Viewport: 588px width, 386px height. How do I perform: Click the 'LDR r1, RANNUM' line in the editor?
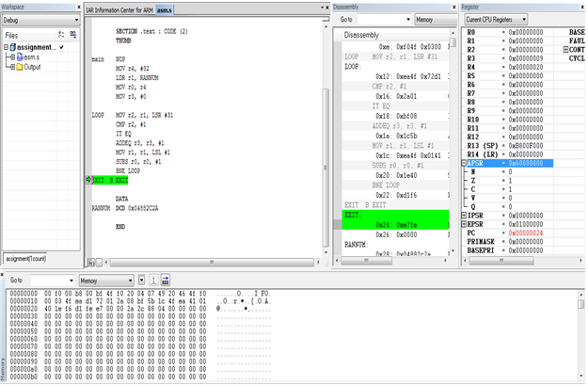click(x=136, y=78)
